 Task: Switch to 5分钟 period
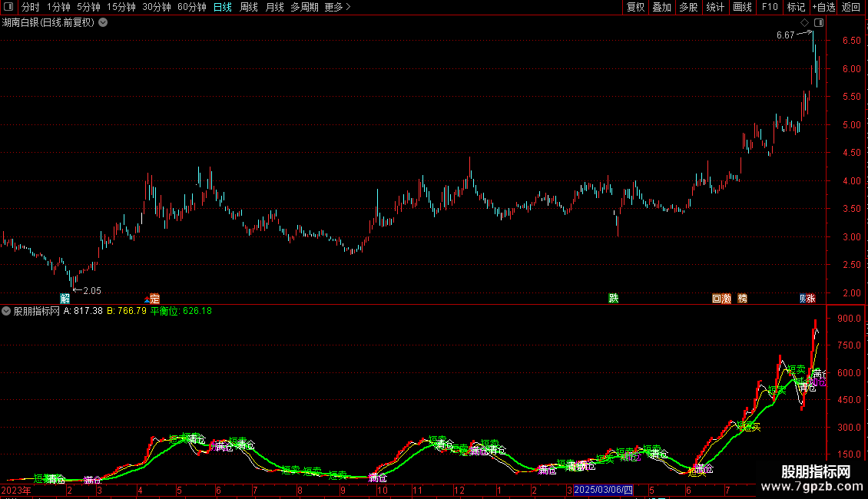pyautogui.click(x=88, y=7)
